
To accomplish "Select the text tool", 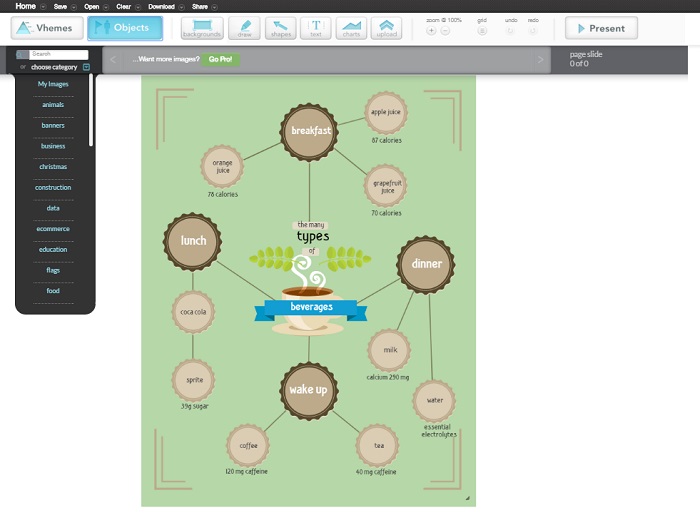I will pyautogui.click(x=315, y=28).
